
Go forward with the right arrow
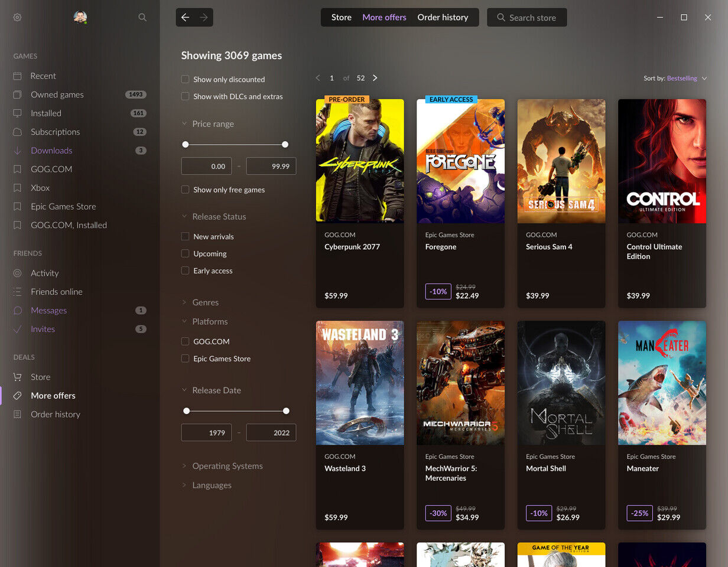point(204,18)
